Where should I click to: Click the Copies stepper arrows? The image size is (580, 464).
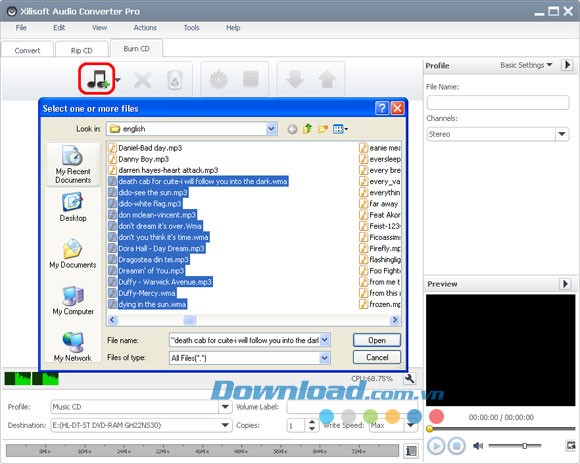pyautogui.click(x=312, y=425)
